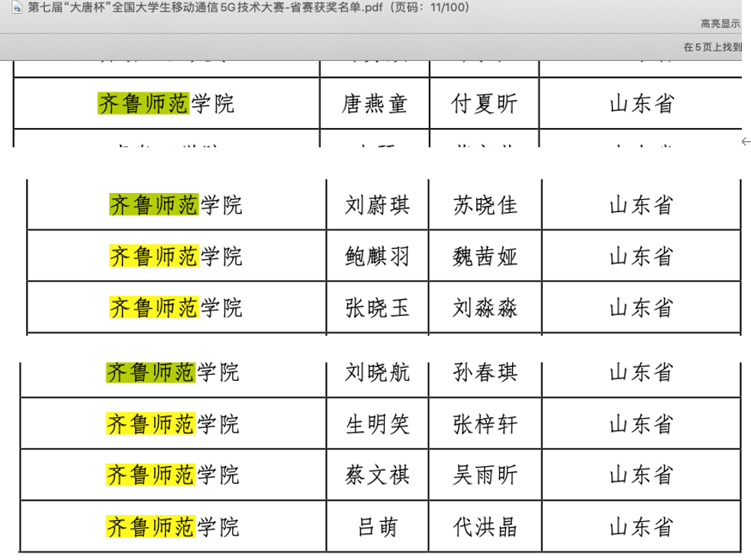Image resolution: width=751 pixels, height=560 pixels.
Task: Click 山东省 in the 吴雨昕 row
Action: point(641,475)
